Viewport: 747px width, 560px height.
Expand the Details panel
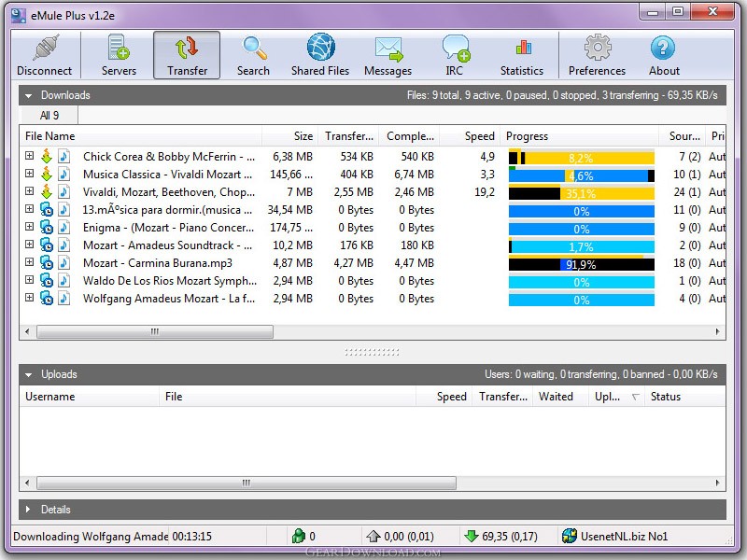tap(28, 510)
